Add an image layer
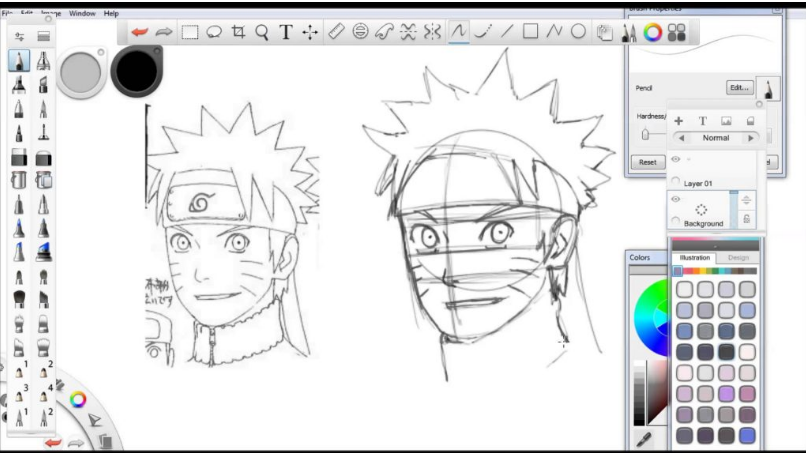This screenshot has height=453, width=806. tap(726, 121)
